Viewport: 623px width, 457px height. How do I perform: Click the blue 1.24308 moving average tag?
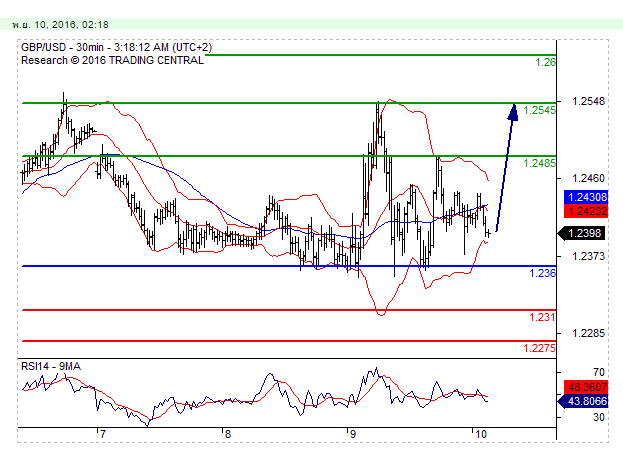[586, 197]
